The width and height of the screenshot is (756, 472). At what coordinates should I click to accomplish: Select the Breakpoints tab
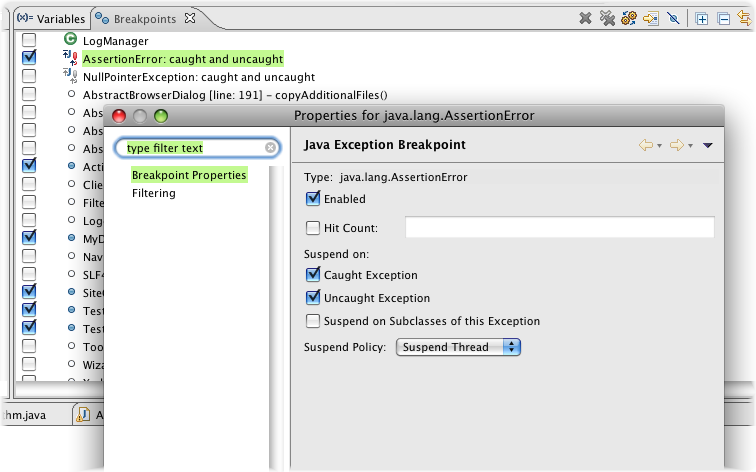tap(145, 19)
